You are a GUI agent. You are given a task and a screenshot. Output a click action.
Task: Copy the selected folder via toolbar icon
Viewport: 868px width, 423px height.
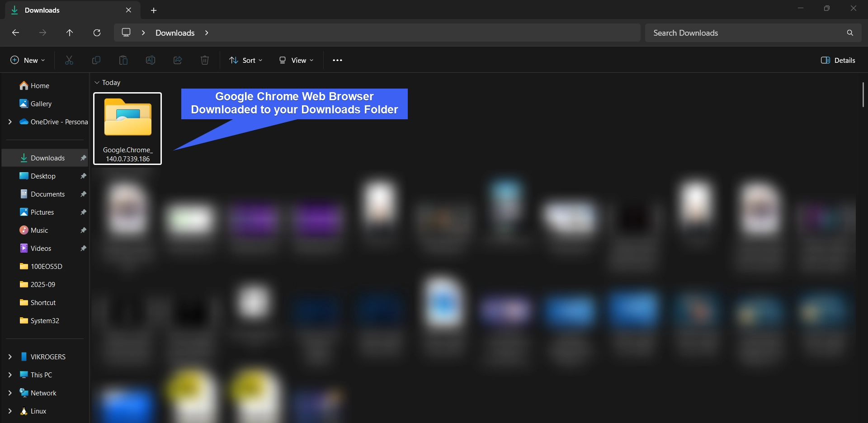tap(96, 60)
